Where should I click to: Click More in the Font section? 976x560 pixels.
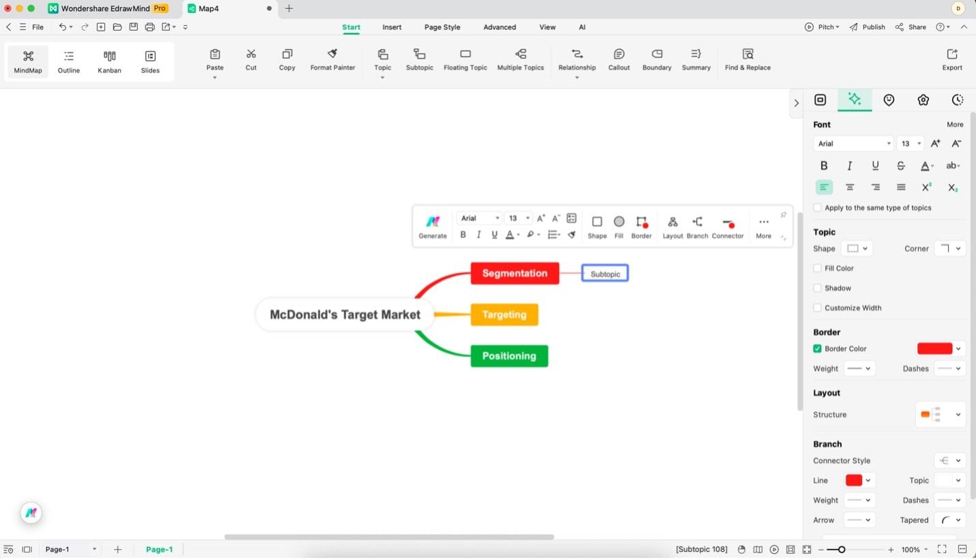point(955,124)
